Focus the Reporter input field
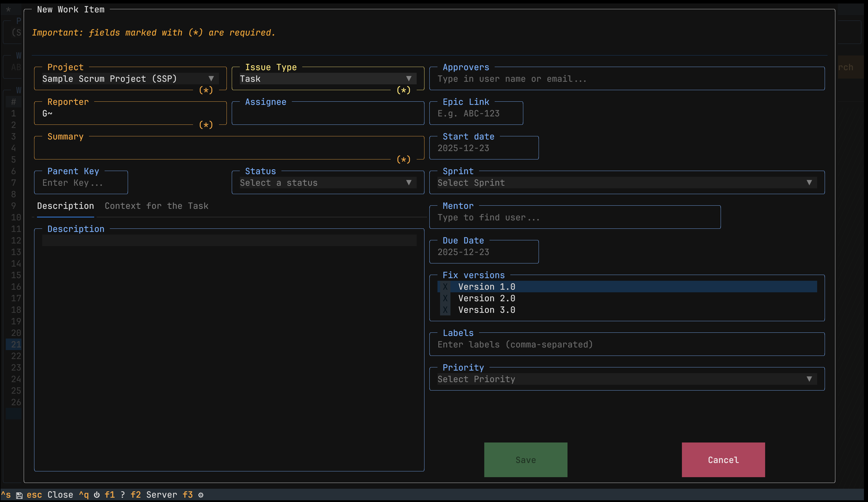This screenshot has width=868, height=502. pos(130,113)
